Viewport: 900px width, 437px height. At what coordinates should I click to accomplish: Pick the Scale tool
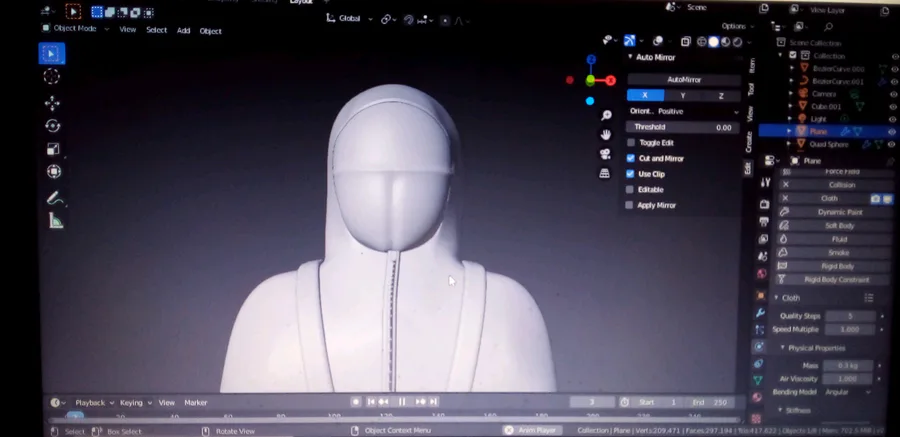pyautogui.click(x=53, y=149)
